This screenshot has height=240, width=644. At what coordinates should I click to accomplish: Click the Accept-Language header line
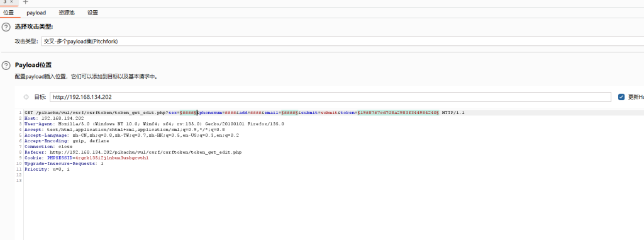pyautogui.click(x=132, y=135)
